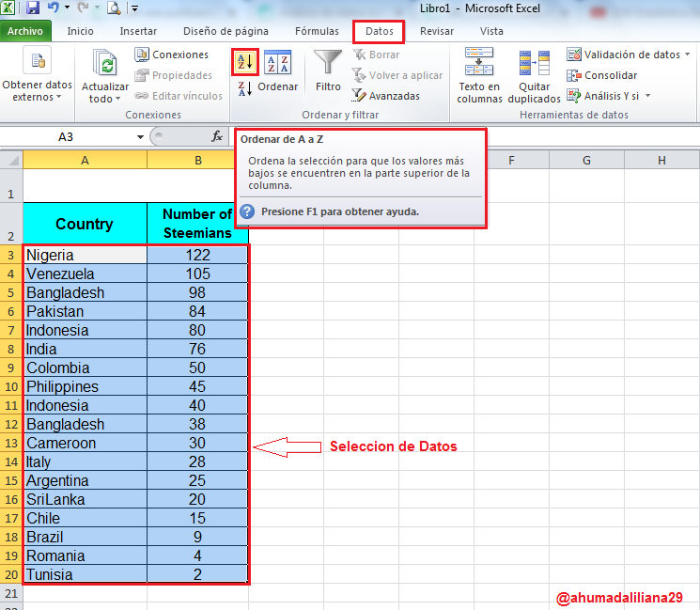
Task: Click the Undo arrow icon
Action: (x=54, y=8)
